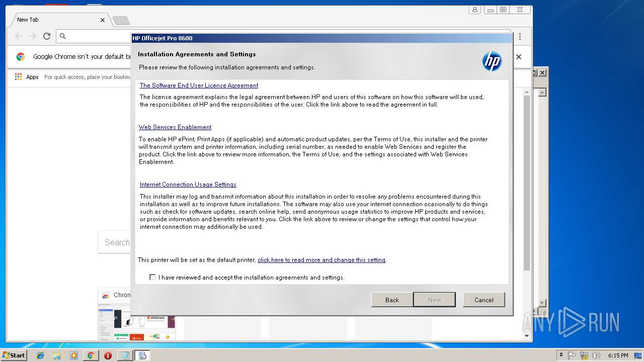Open Windows Explorer from taskbar
This screenshot has height=362, width=644.
(57, 355)
